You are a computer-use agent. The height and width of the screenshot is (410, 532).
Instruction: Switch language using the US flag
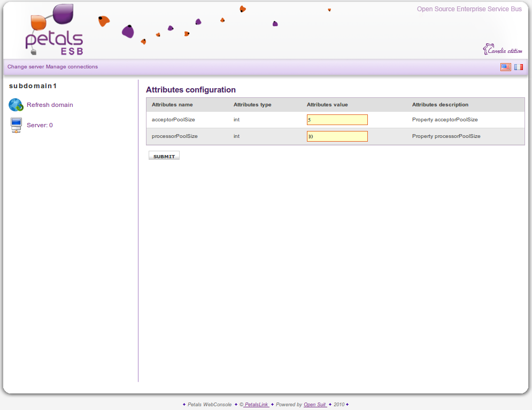pyautogui.click(x=505, y=67)
